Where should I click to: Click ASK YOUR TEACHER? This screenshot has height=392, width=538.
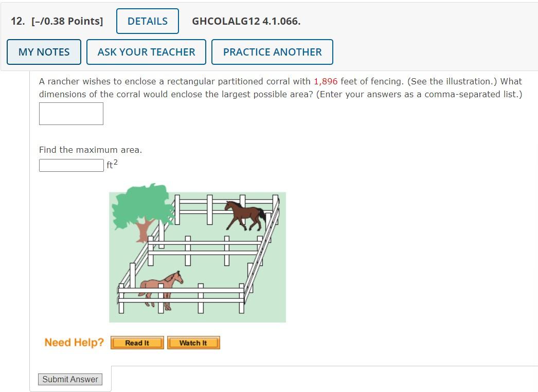pos(146,51)
